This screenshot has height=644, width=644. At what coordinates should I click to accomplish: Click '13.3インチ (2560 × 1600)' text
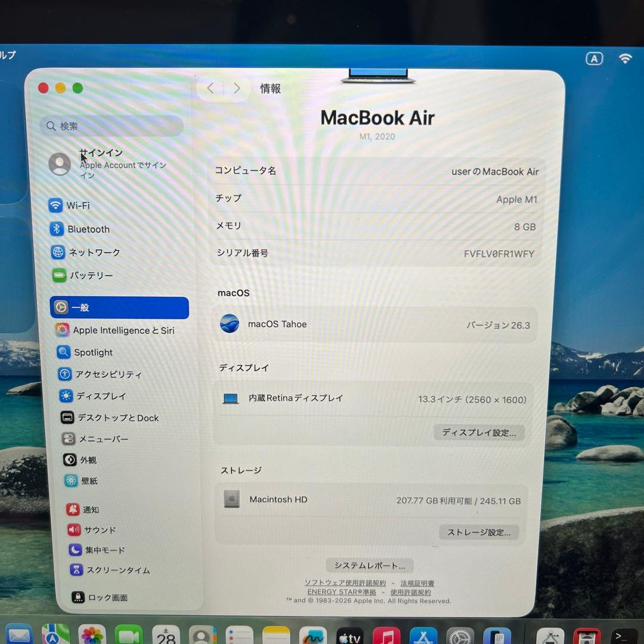pos(472,400)
